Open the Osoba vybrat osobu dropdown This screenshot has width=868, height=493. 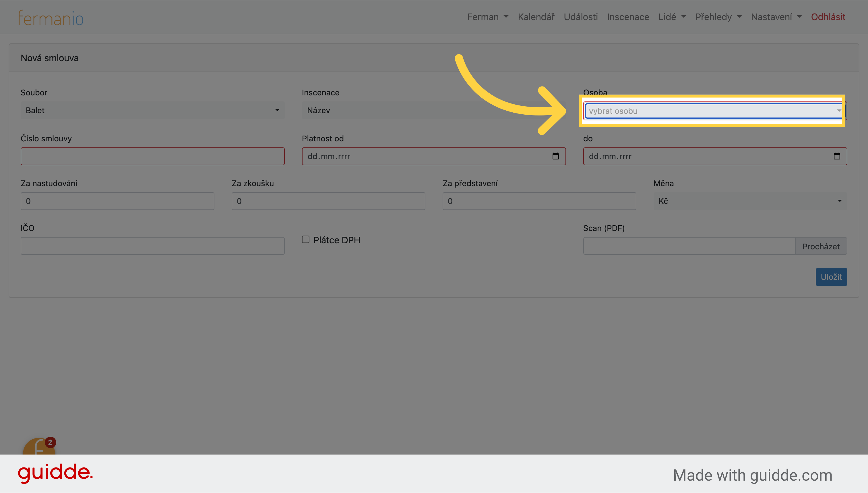pos(714,111)
